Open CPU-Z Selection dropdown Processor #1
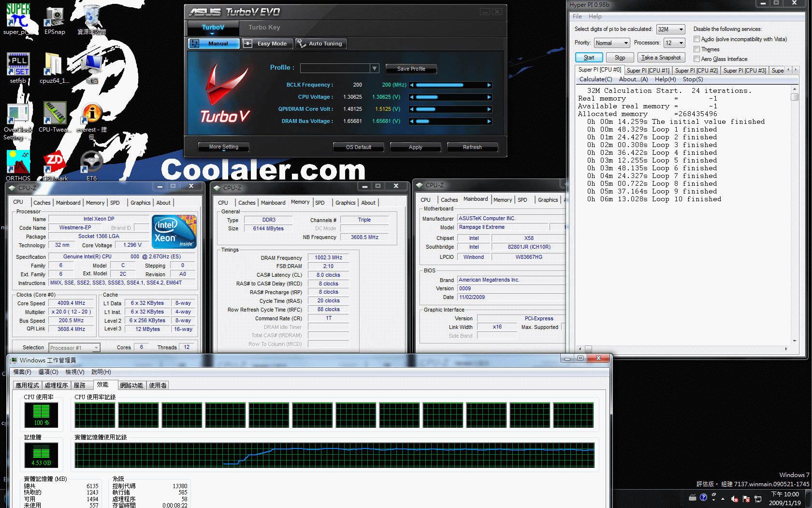 point(74,347)
